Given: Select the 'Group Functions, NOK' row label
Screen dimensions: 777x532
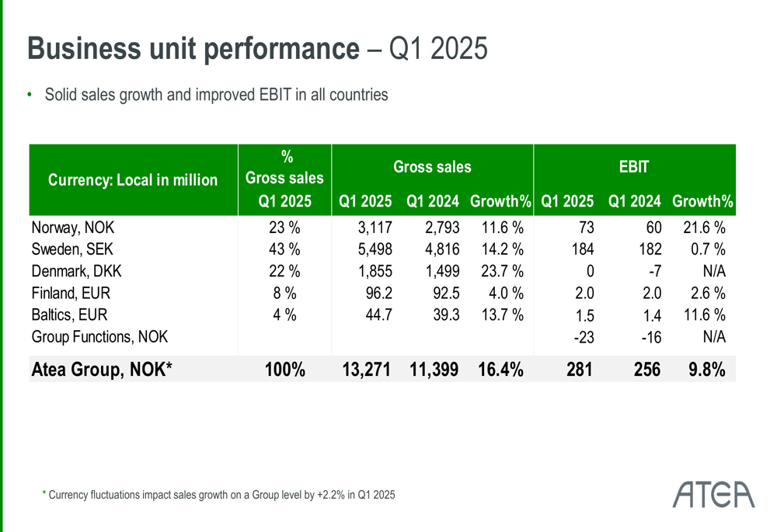Looking at the screenshot, I should 99,337.
